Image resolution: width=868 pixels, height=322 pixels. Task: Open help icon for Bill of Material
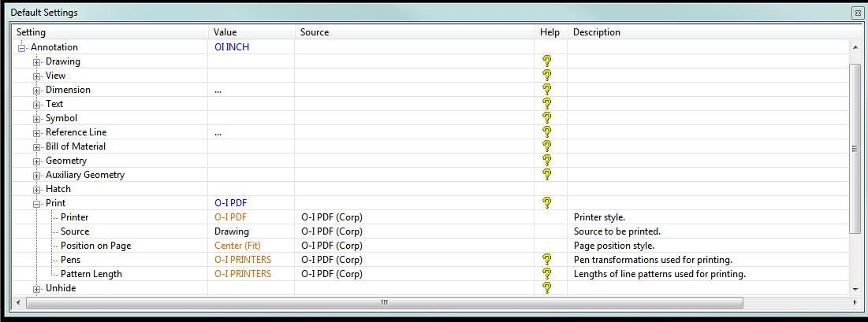tap(547, 146)
